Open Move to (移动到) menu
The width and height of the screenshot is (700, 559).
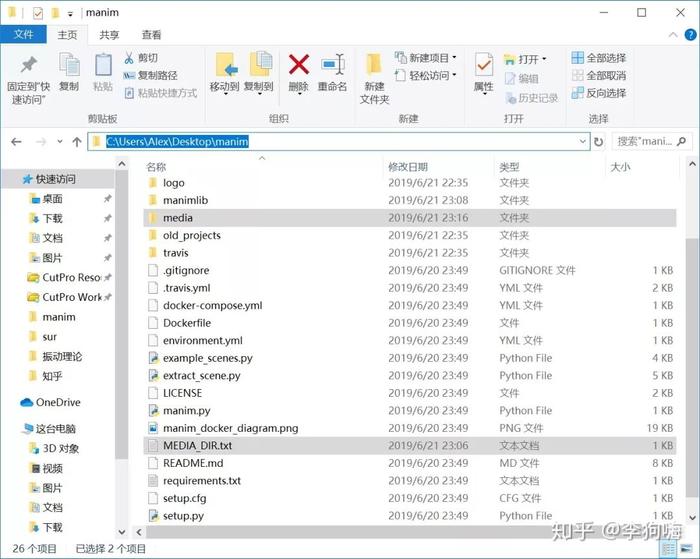point(225,73)
